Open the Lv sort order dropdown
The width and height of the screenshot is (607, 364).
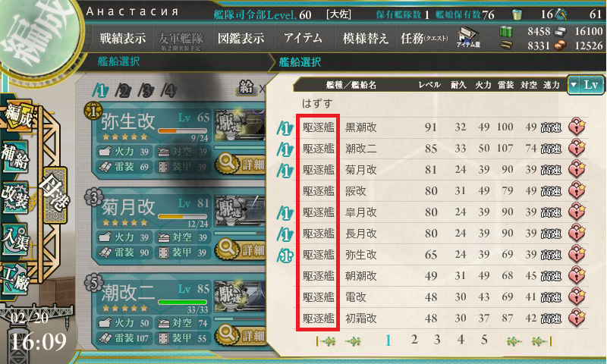pos(586,85)
